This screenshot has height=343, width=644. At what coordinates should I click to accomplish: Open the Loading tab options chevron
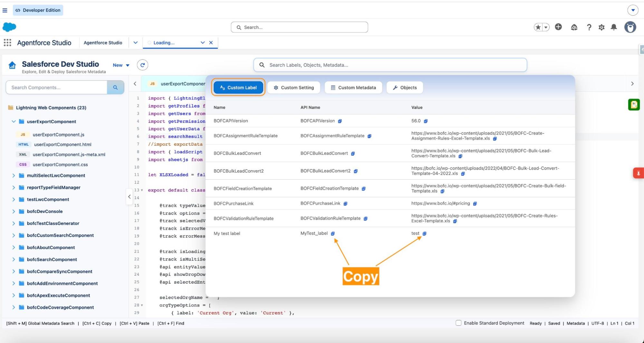click(203, 42)
